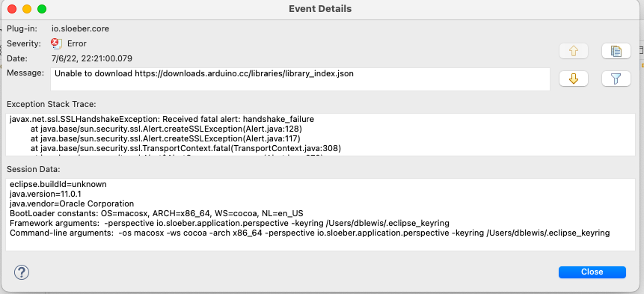Click the Session Data label
The image size is (644, 294).
pos(33,169)
